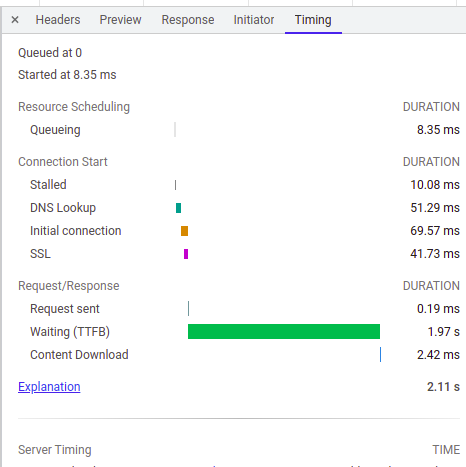Click the 'Waiting (TTFB)' label
This screenshot has height=467, width=466.
(70, 332)
